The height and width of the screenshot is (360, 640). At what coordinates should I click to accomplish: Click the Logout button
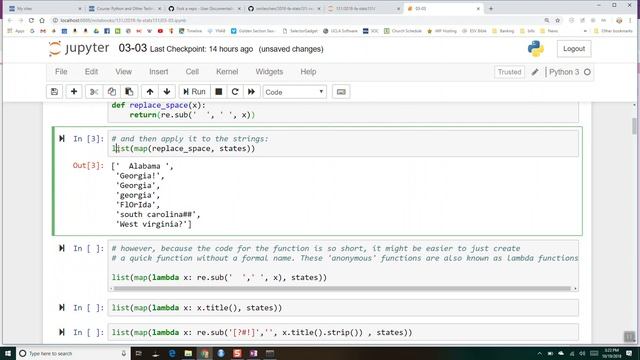(x=574, y=49)
